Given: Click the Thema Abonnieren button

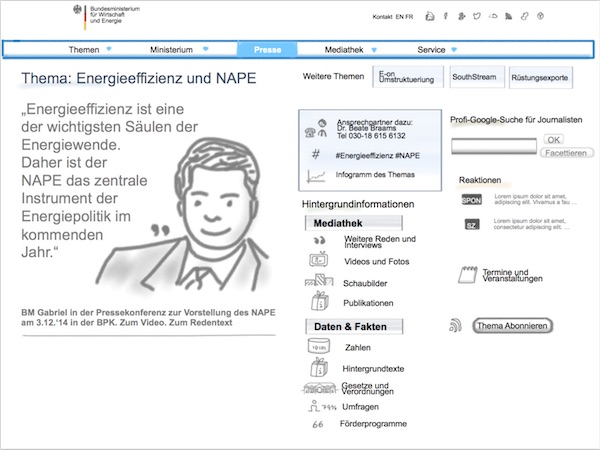Looking at the screenshot, I should [x=513, y=326].
